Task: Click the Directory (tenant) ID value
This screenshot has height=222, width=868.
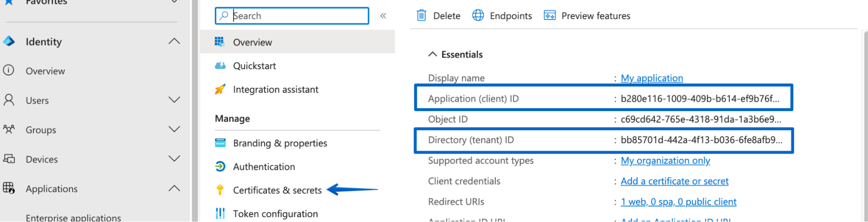Action: 701,140
